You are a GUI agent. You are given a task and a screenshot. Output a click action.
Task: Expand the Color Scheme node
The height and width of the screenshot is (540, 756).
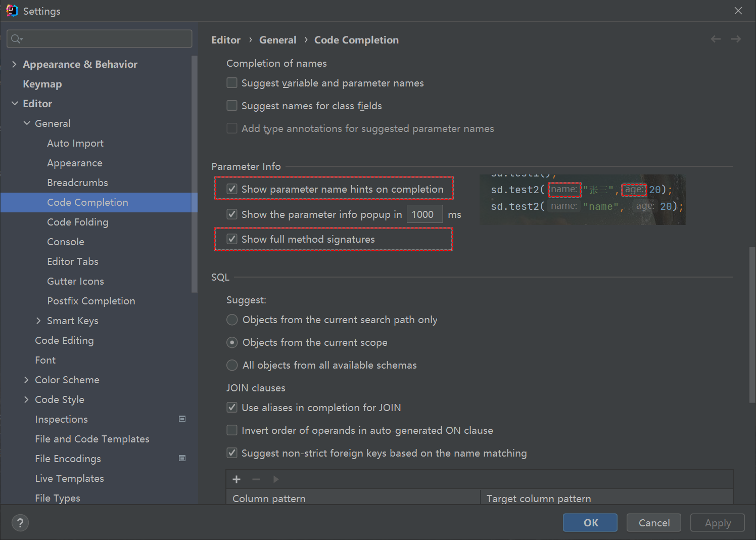click(x=26, y=380)
